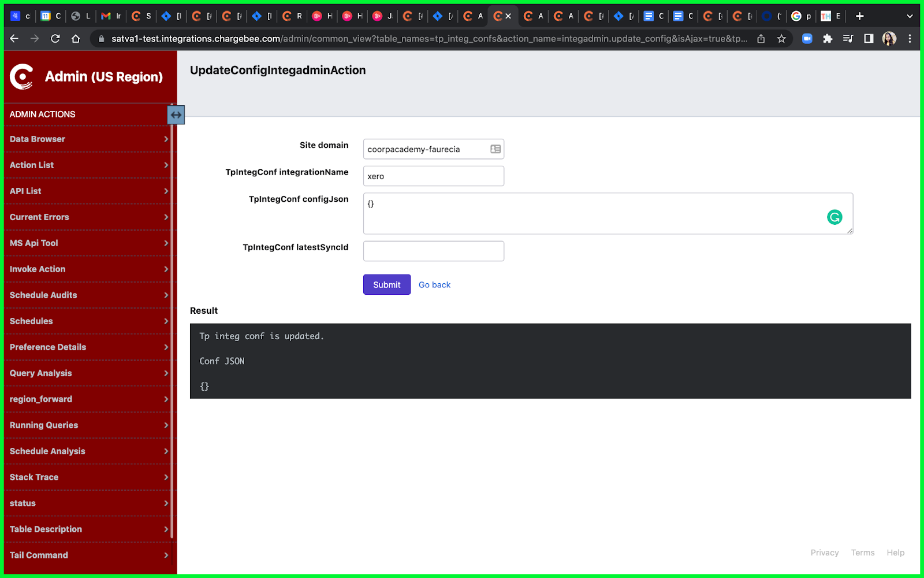Open the tab search dropdown chevron
Viewport: 924px width, 578px height.
tap(910, 16)
